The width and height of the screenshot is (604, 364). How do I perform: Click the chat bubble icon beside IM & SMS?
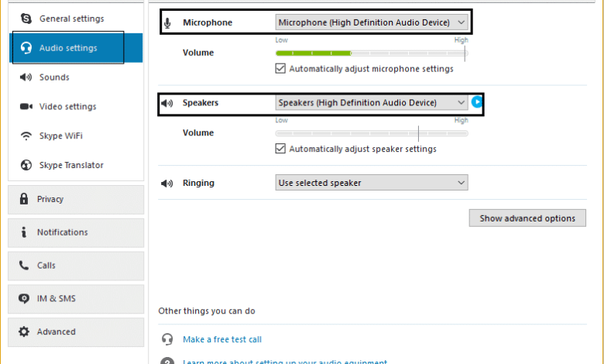[x=24, y=298]
